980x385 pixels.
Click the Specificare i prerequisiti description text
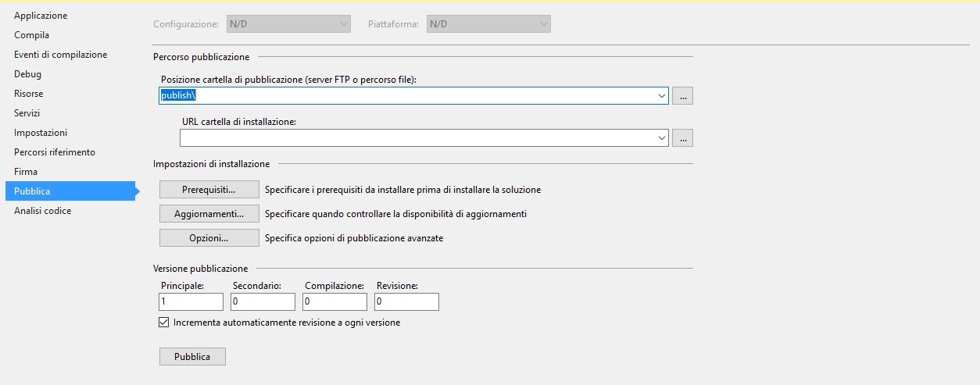pos(402,190)
